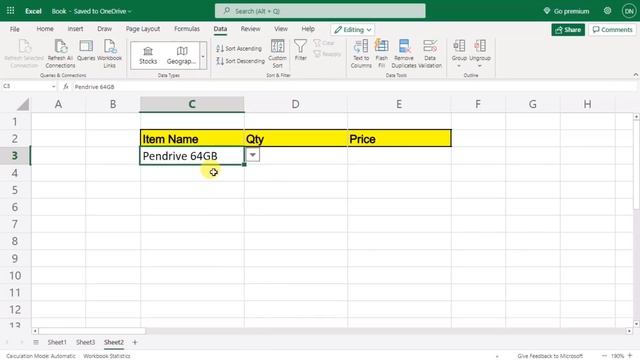This screenshot has height=360, width=640.
Task: Click the horizontal scrollbar right arrow
Action: (x=629, y=331)
